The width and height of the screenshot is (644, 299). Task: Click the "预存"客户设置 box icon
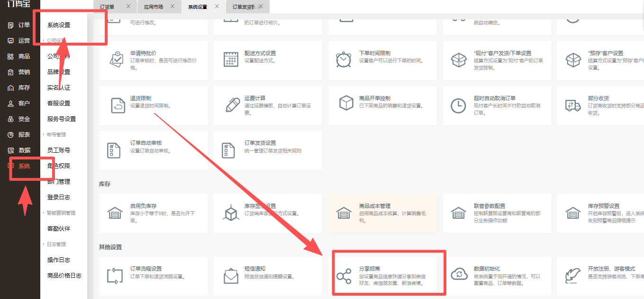click(x=573, y=60)
